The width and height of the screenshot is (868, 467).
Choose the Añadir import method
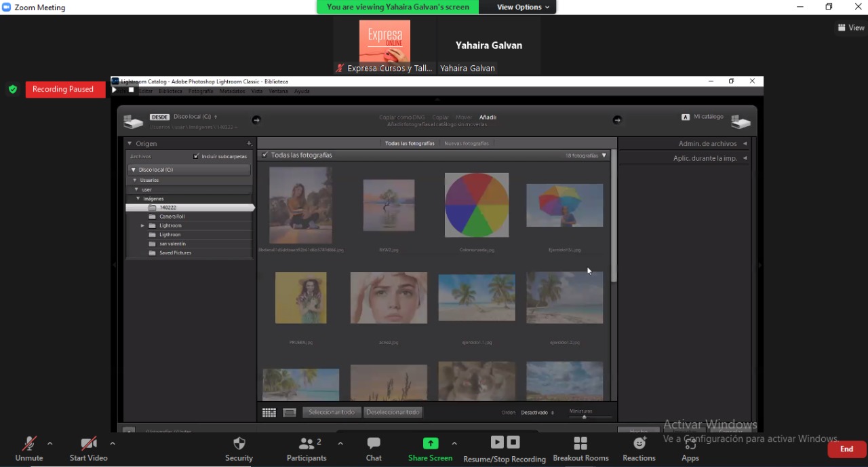(x=488, y=117)
